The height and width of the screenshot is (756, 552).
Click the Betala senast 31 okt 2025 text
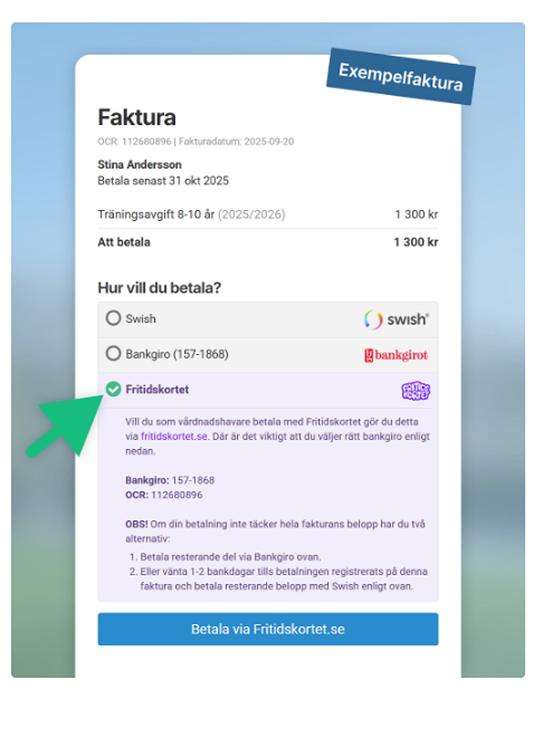point(163,180)
